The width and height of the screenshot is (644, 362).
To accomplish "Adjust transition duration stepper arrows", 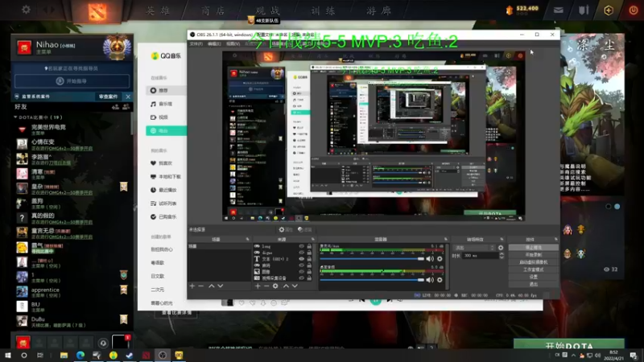I will click(502, 255).
